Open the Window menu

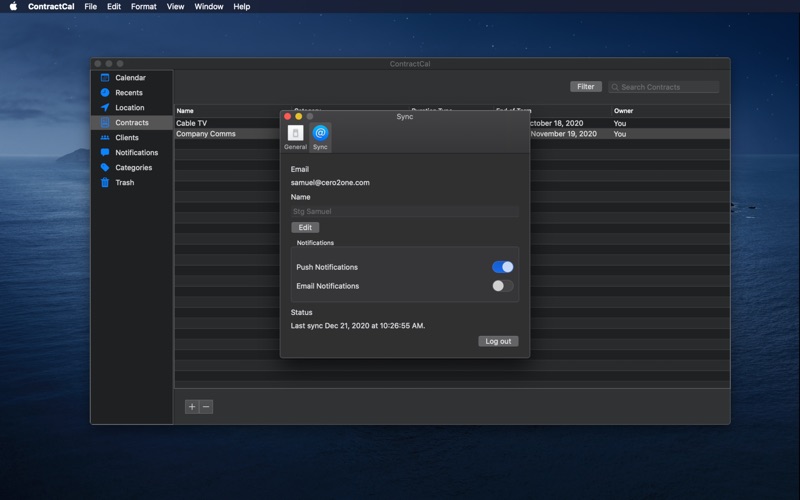tap(209, 7)
